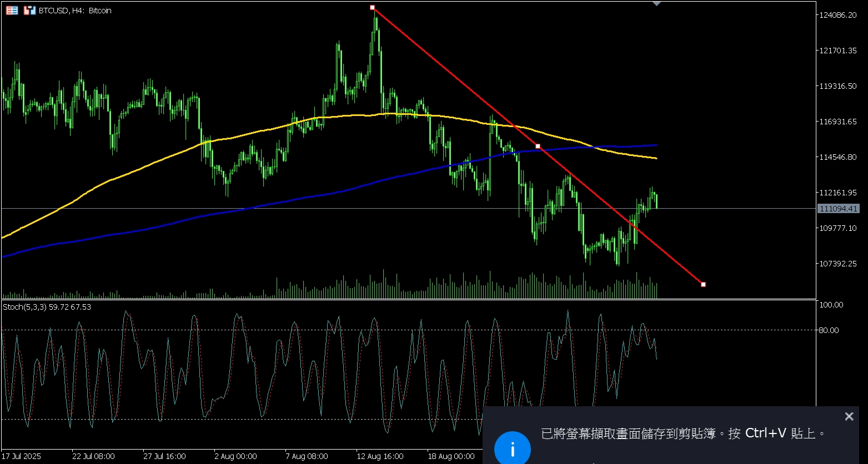Click the 109777.10 price scale label
Image resolution: width=868 pixels, height=464 pixels.
point(837,228)
